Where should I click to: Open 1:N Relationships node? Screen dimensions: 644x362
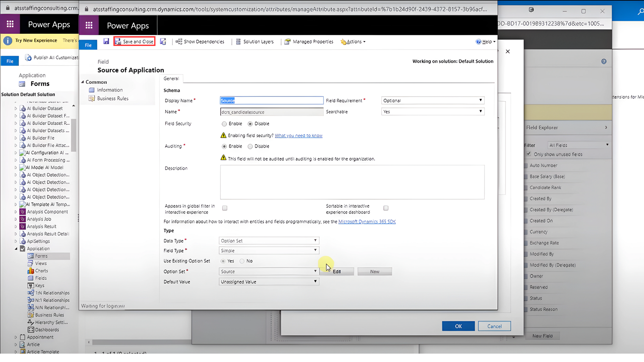[52, 293]
